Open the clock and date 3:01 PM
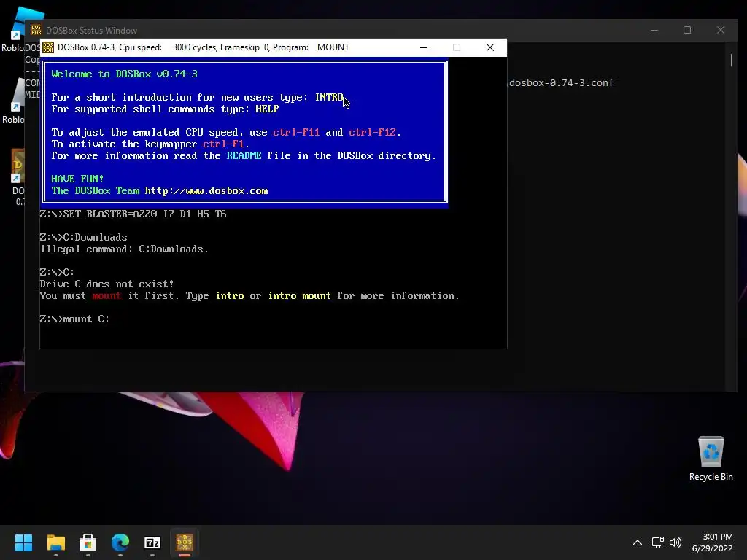747x560 pixels. (x=712, y=542)
